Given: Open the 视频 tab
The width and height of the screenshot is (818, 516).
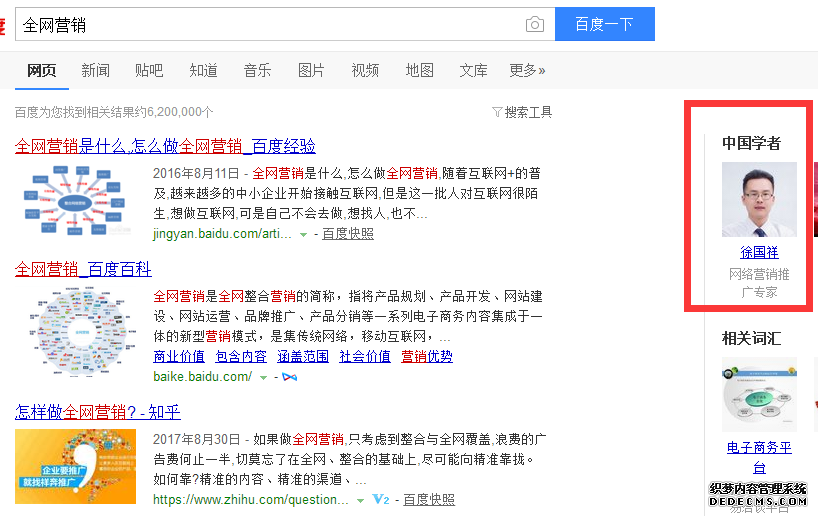Looking at the screenshot, I should click(x=365, y=70).
